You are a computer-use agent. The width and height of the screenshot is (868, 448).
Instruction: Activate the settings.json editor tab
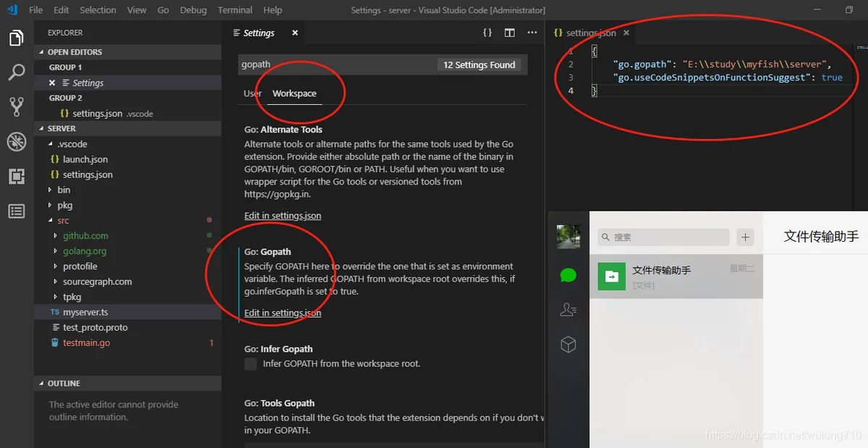pos(590,33)
